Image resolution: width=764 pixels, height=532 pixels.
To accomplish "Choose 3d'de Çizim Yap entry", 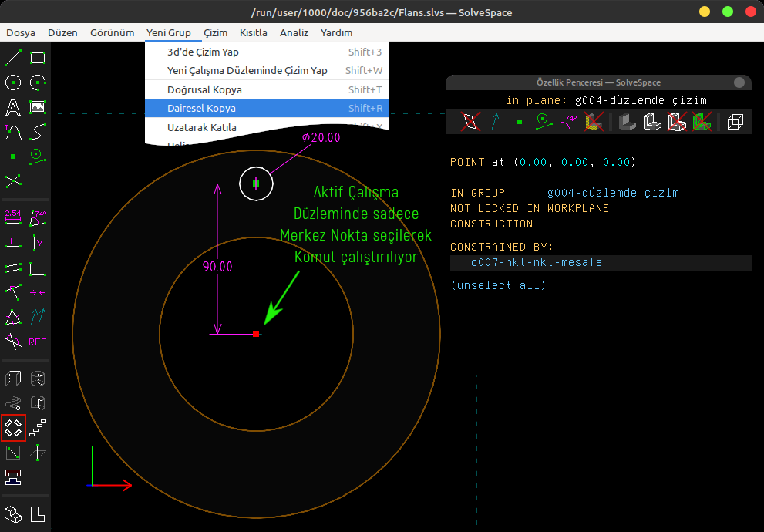I will [267, 52].
